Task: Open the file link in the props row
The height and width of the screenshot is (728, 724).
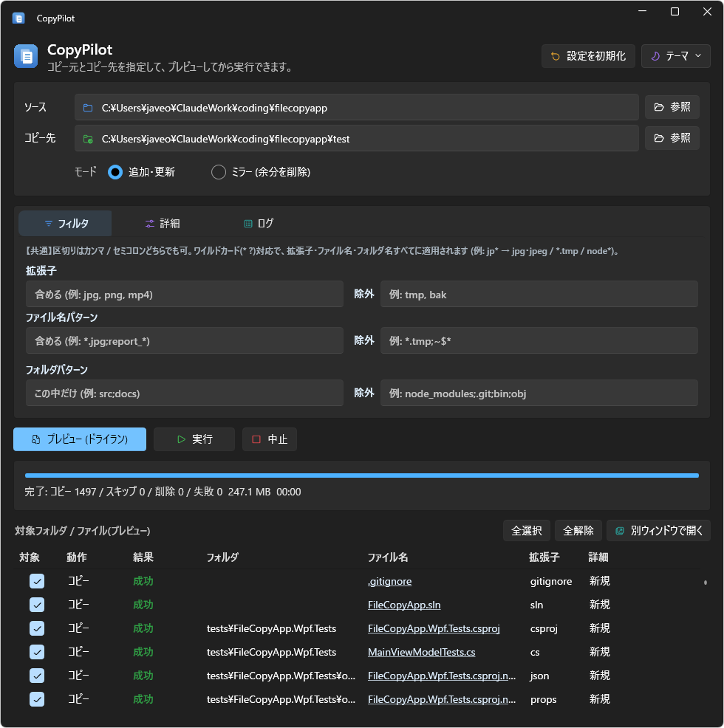Action: pyautogui.click(x=442, y=700)
